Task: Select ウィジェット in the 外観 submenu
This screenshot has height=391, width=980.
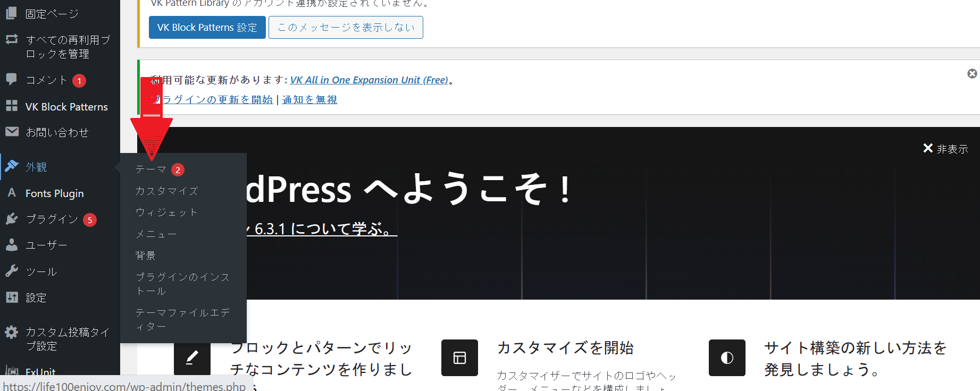Action: tap(166, 212)
